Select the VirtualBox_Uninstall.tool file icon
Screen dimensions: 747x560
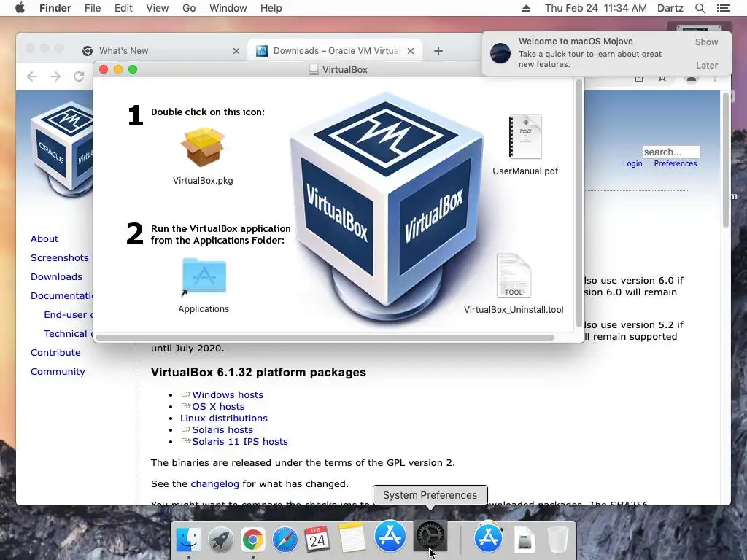514,276
